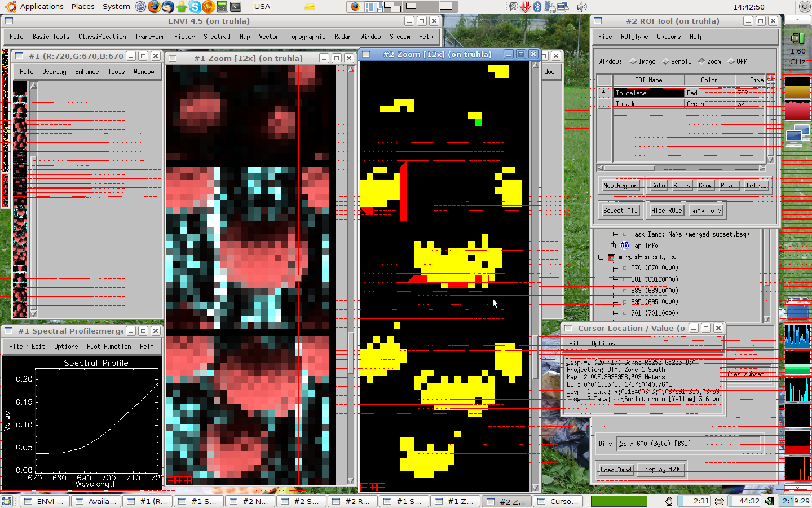812x508 pixels.
Task: Click the blue swirl launcher icon in panel
Action: pyautogui.click(x=140, y=7)
